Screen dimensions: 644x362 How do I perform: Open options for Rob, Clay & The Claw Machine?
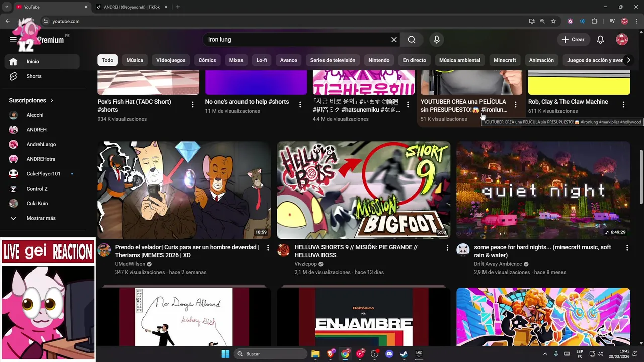[x=623, y=105]
